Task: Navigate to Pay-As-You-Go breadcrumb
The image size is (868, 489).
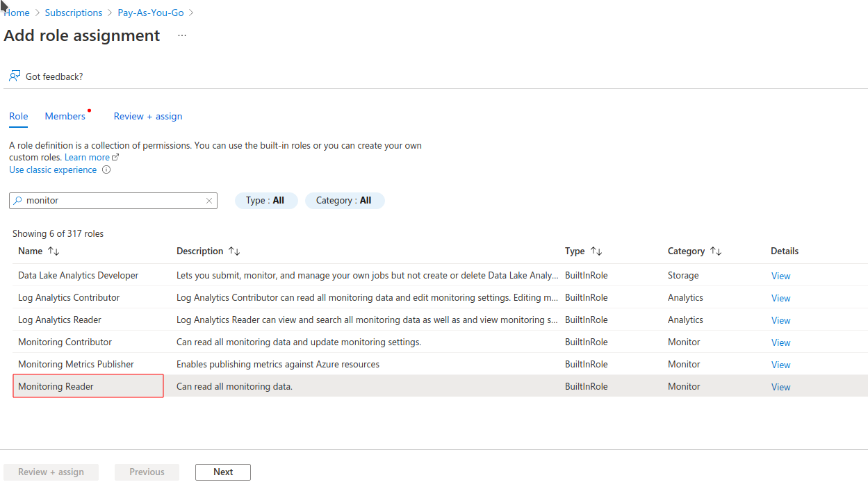Action: pyautogui.click(x=150, y=13)
